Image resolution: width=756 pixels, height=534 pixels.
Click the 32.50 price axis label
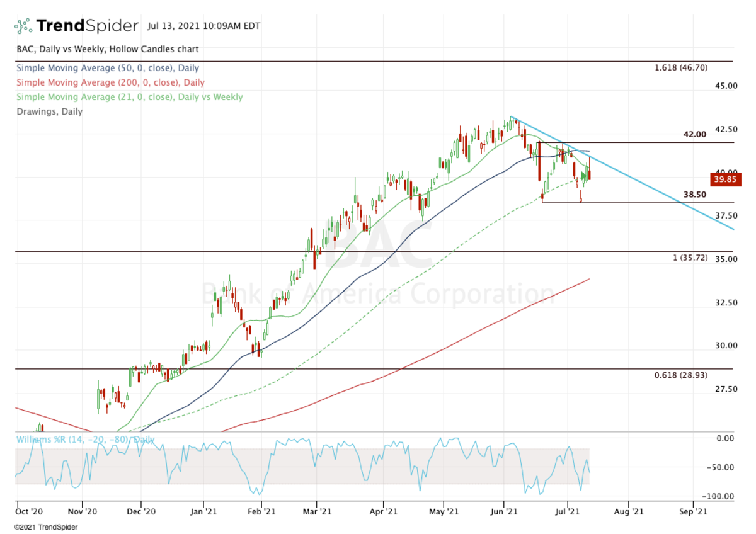pos(725,302)
